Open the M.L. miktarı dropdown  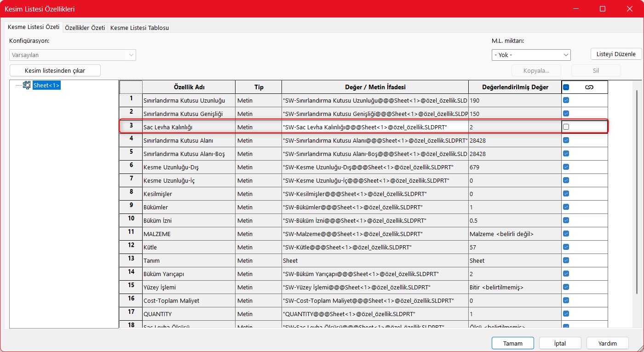tap(531, 55)
